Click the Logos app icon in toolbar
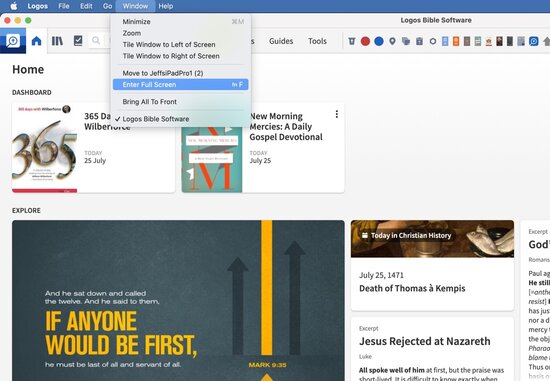The width and height of the screenshot is (550, 381). click(x=13, y=41)
